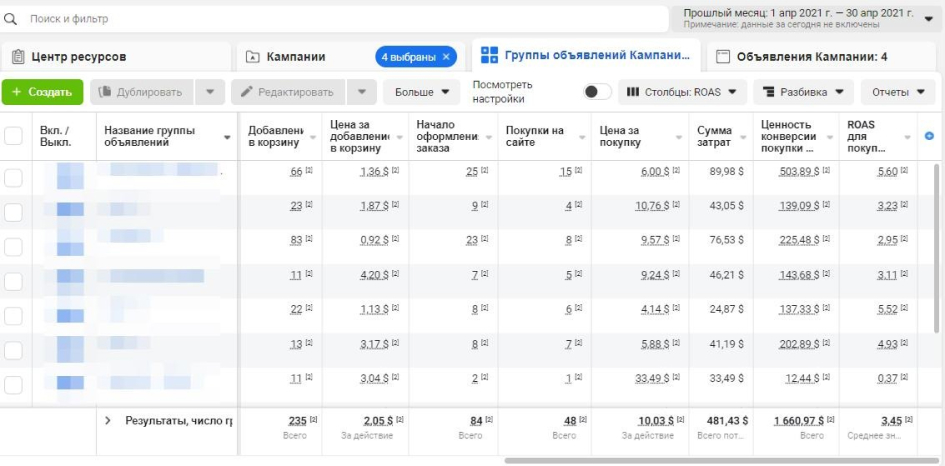Open the date range picker dropdown

click(x=928, y=19)
